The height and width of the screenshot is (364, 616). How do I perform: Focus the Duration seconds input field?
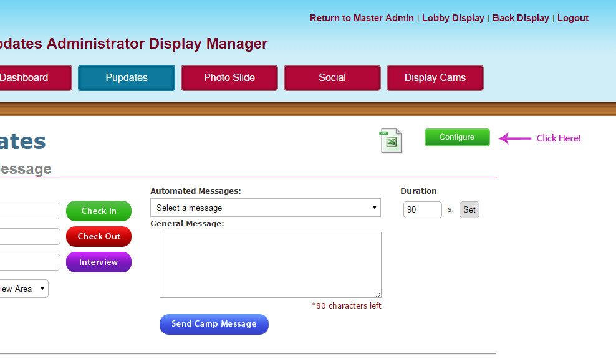(x=422, y=209)
